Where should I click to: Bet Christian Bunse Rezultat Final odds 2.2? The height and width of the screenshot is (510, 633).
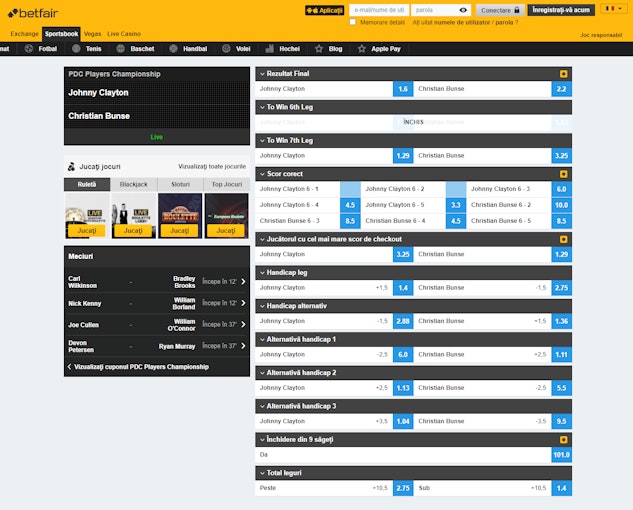click(562, 89)
